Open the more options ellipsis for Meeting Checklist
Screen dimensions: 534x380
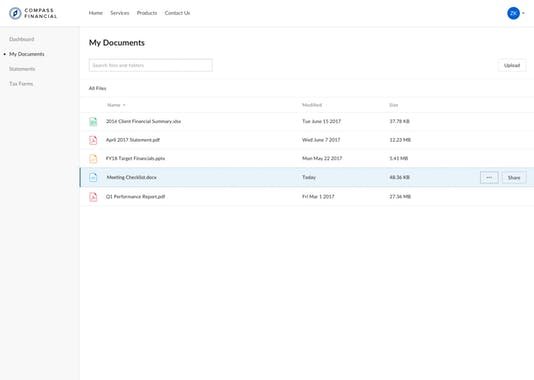pos(489,177)
